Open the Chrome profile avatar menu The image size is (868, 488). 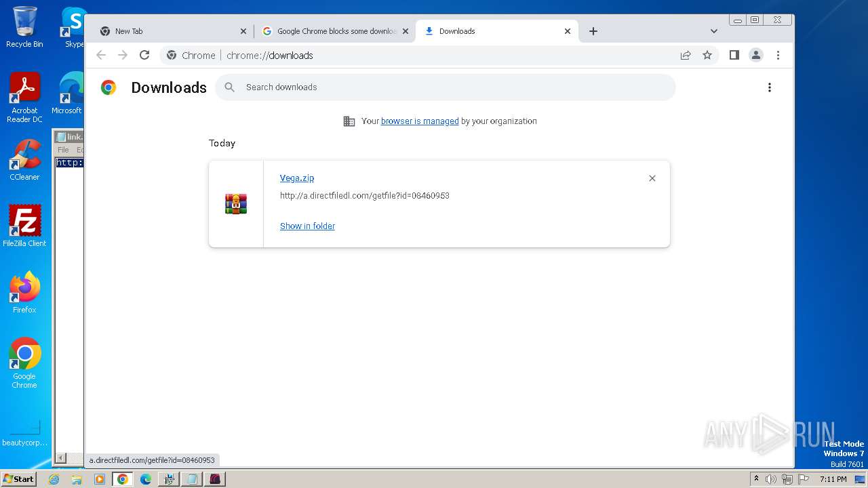click(x=756, y=55)
